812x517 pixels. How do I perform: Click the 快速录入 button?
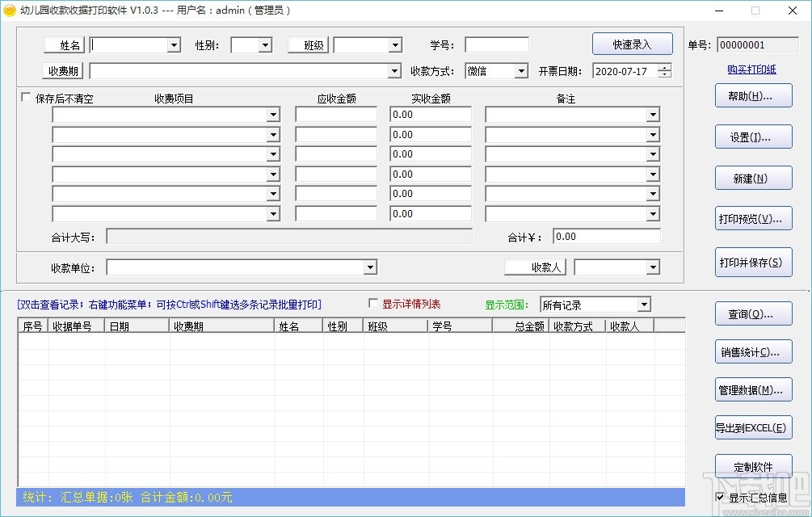[633, 44]
